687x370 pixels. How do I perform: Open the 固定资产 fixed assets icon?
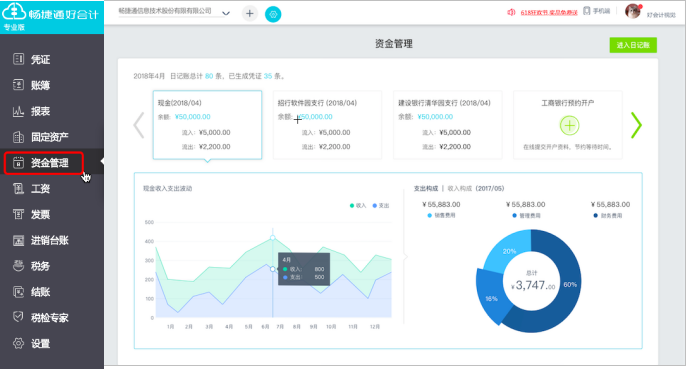coord(18,137)
